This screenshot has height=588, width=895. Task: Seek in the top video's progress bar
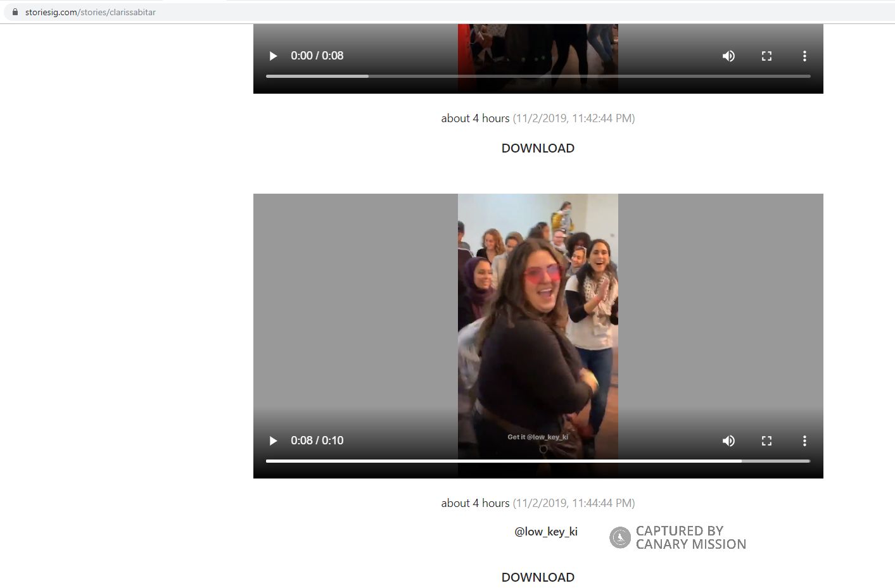(x=538, y=76)
